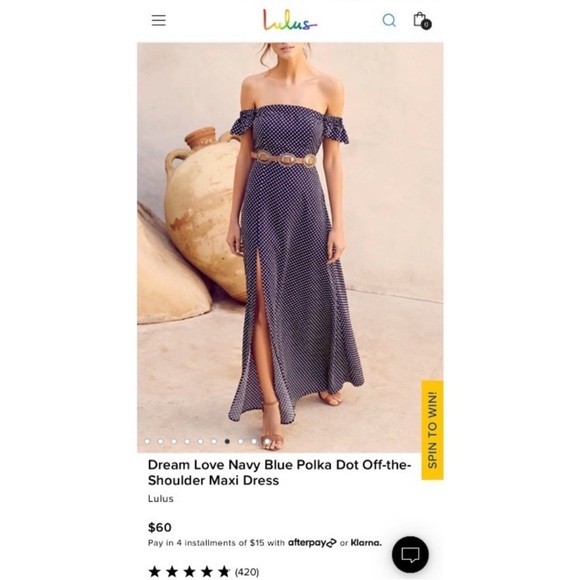
Task: Click the five-star rating
Action: (x=189, y=571)
